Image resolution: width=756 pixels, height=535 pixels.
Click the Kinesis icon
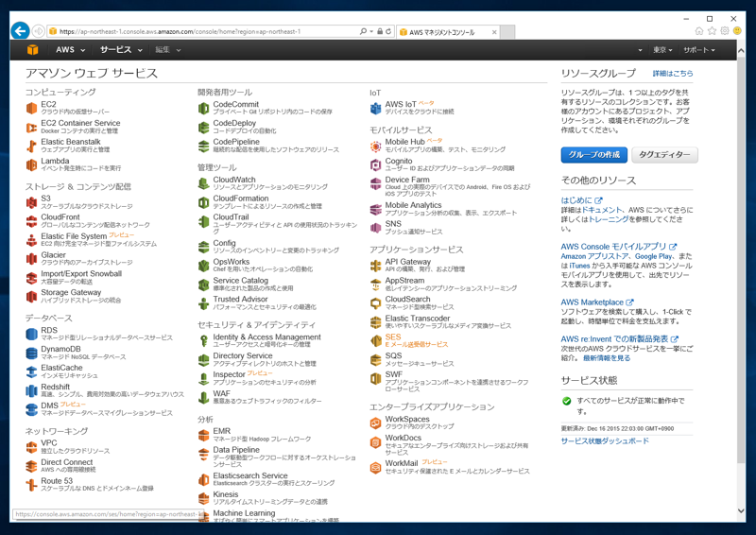(203, 498)
